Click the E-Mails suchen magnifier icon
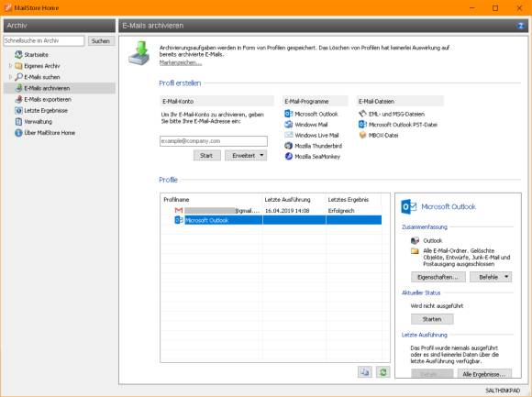The height and width of the screenshot is (397, 532). coord(18,77)
